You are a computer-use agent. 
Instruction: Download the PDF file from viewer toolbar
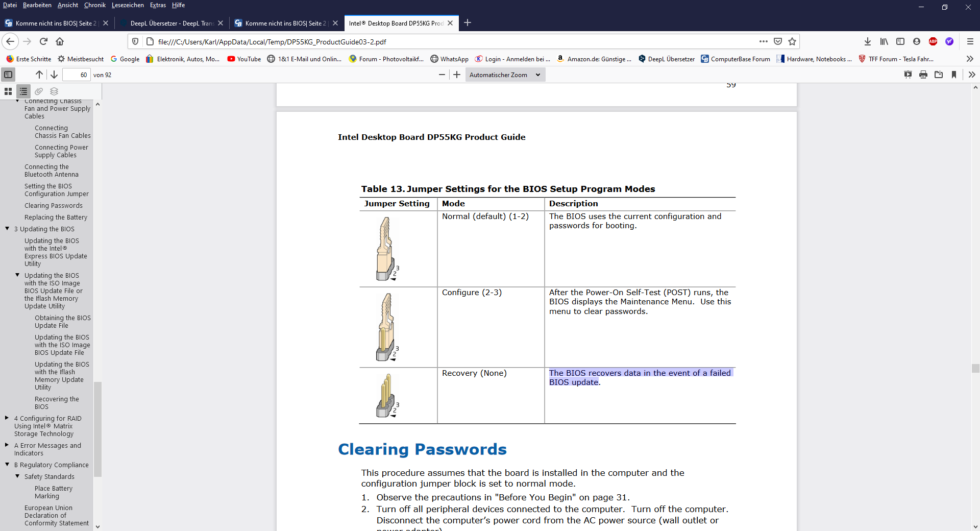tap(939, 75)
